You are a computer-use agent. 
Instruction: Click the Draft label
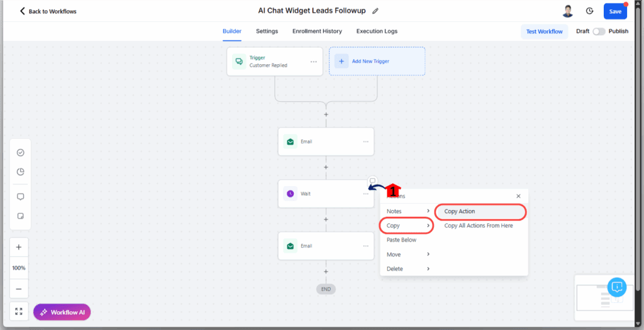[582, 31]
